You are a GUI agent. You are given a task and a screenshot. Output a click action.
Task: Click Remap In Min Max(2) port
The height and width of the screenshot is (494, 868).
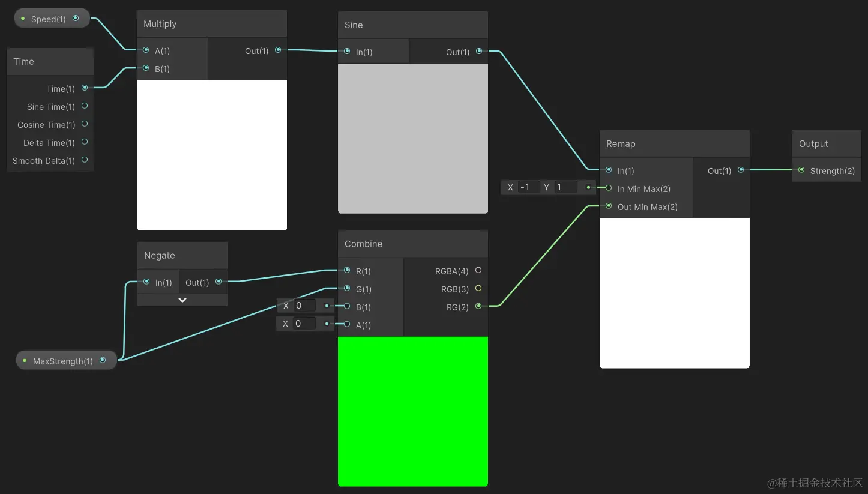click(609, 188)
